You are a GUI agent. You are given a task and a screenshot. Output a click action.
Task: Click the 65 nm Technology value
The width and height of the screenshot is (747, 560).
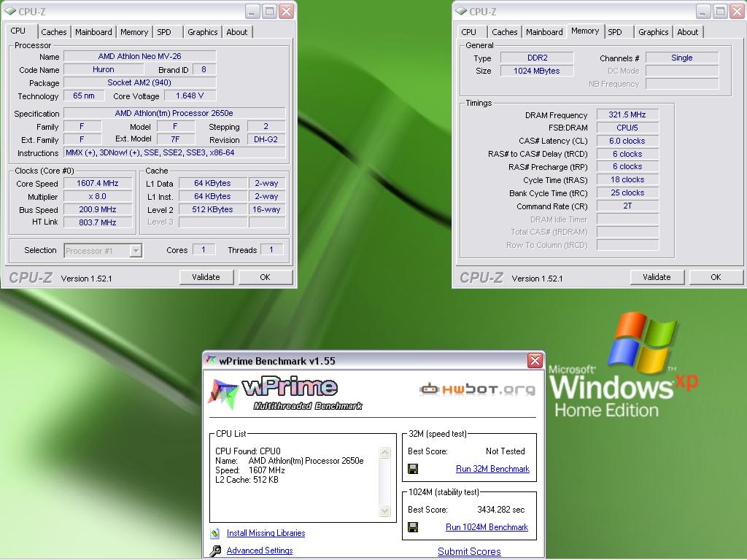(84, 96)
